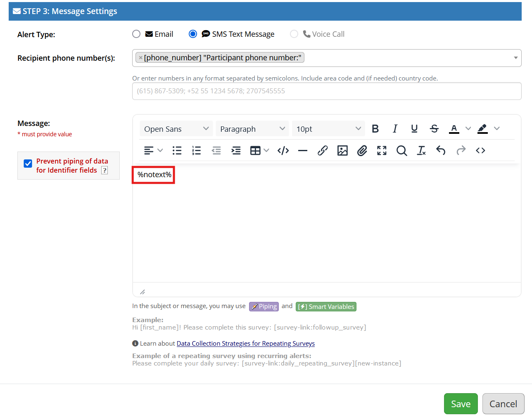Expand the table options arrow
This screenshot has width=532, height=420.
pyautogui.click(x=266, y=151)
